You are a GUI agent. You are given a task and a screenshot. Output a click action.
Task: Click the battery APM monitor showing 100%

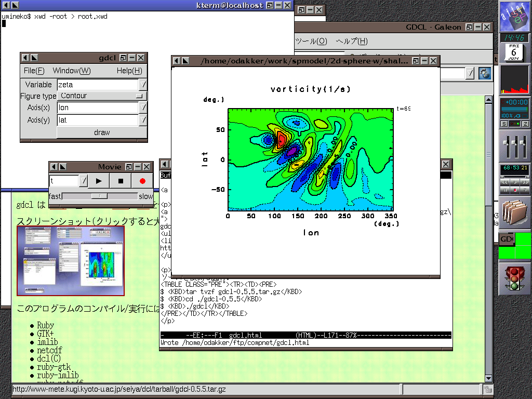(515, 109)
